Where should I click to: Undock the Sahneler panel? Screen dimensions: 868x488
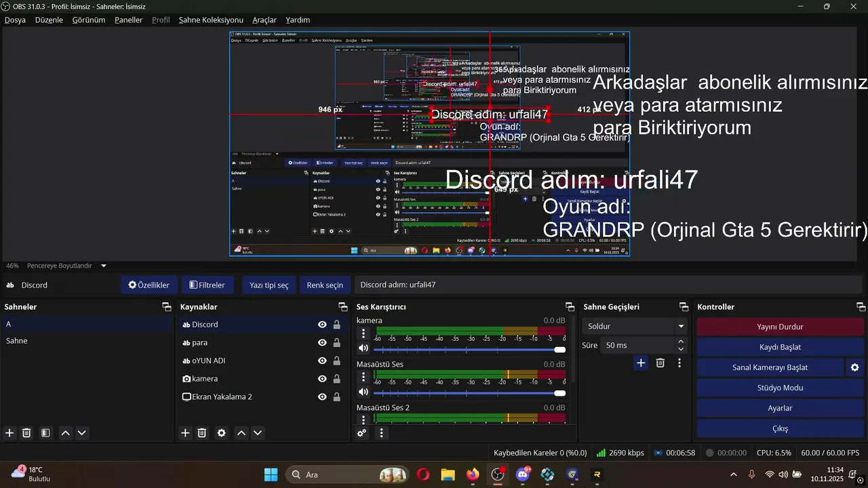(x=167, y=307)
